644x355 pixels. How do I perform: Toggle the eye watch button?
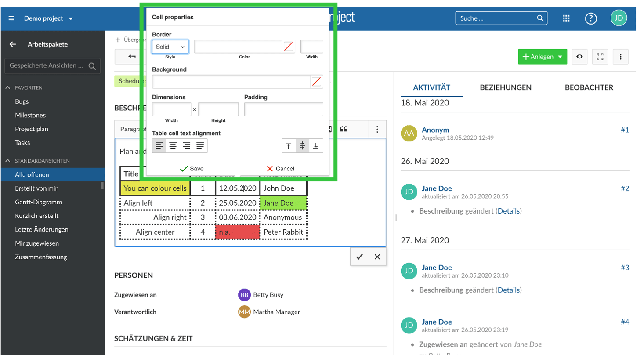point(580,57)
